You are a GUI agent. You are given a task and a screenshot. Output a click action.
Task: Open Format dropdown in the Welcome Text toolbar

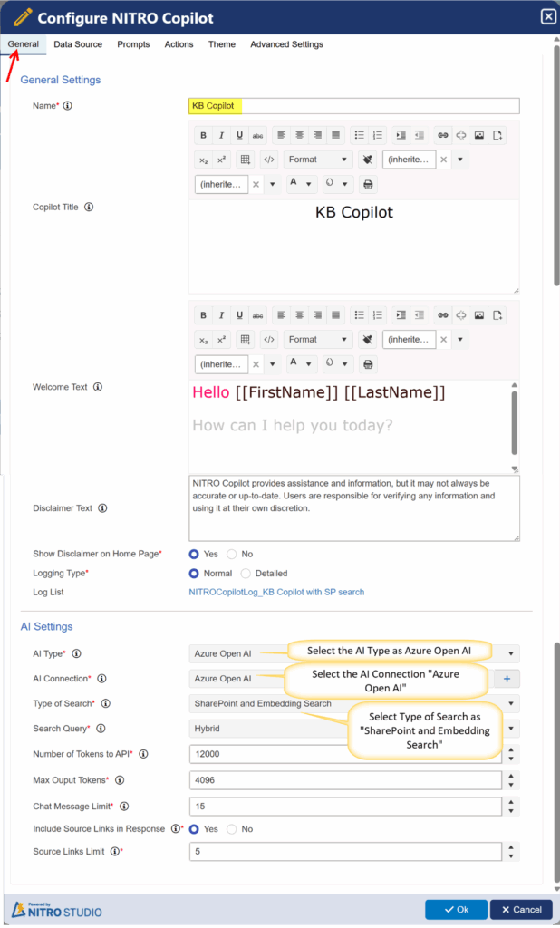click(x=318, y=340)
